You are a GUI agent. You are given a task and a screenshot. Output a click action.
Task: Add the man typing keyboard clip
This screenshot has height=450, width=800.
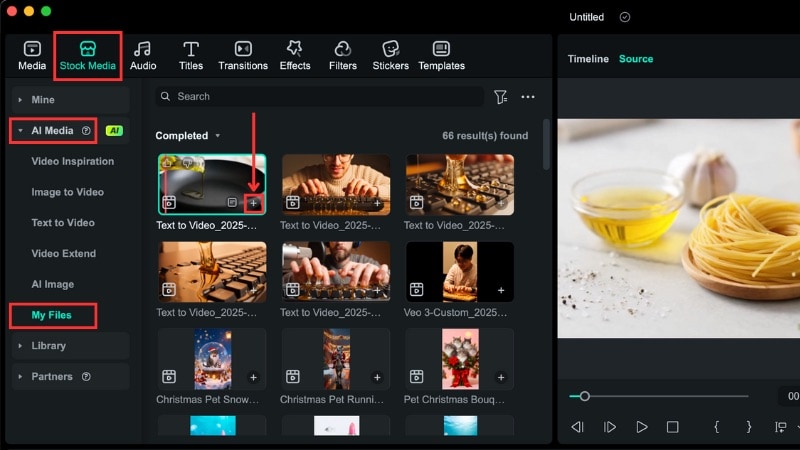(377, 203)
